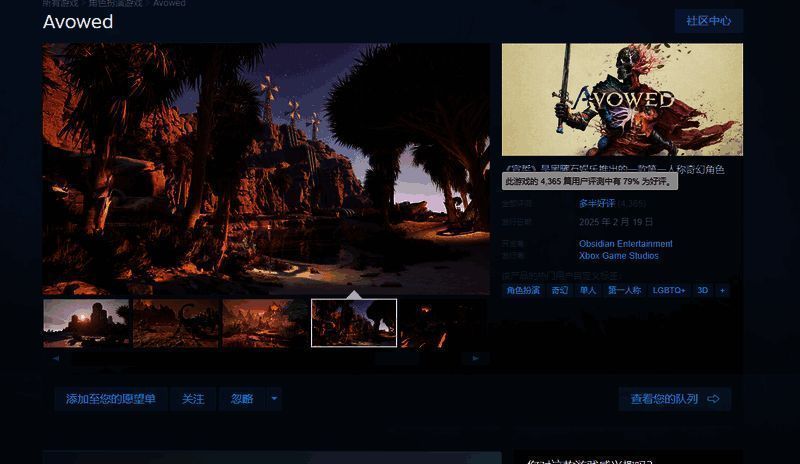Click the LGBTQ+ tag

(669, 290)
